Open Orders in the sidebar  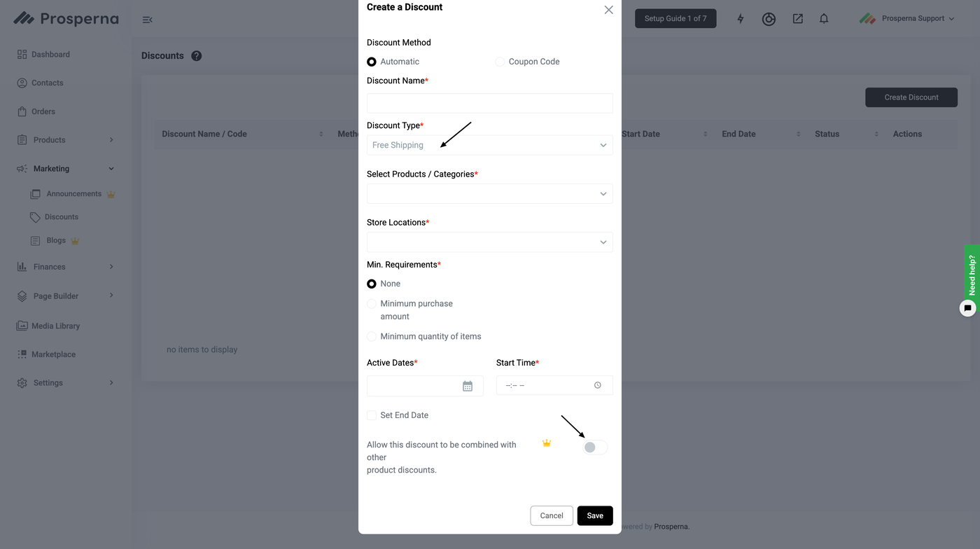(x=43, y=111)
